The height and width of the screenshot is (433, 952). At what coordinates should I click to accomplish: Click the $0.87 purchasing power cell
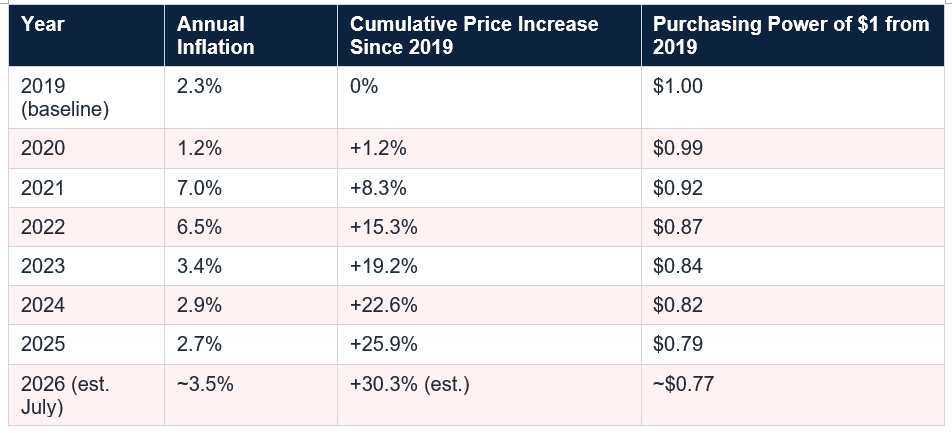(792, 227)
